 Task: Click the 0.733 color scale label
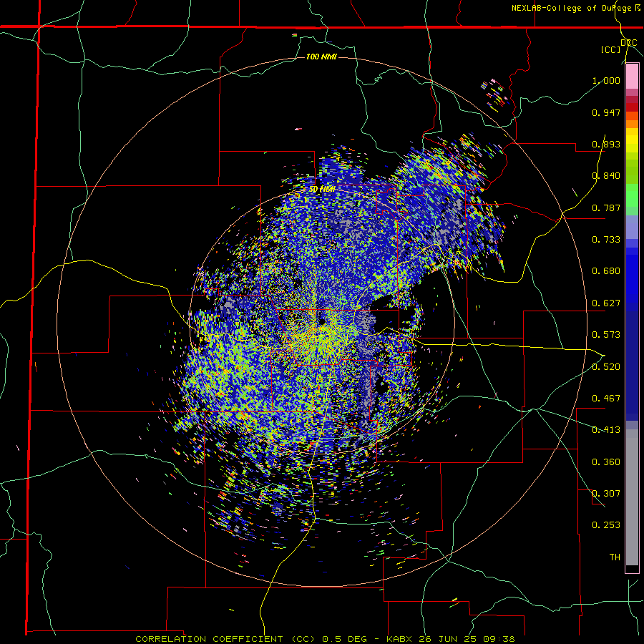click(606, 240)
